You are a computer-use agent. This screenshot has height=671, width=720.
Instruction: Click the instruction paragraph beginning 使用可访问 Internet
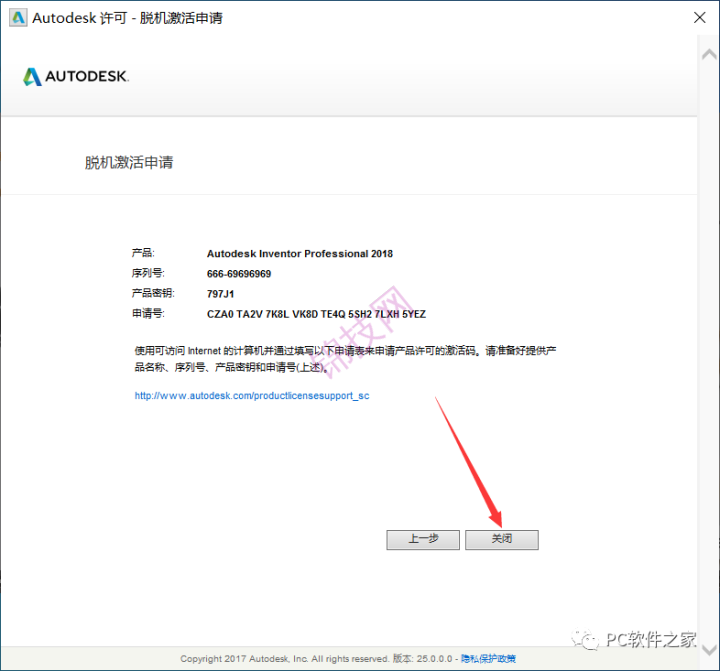(345, 359)
